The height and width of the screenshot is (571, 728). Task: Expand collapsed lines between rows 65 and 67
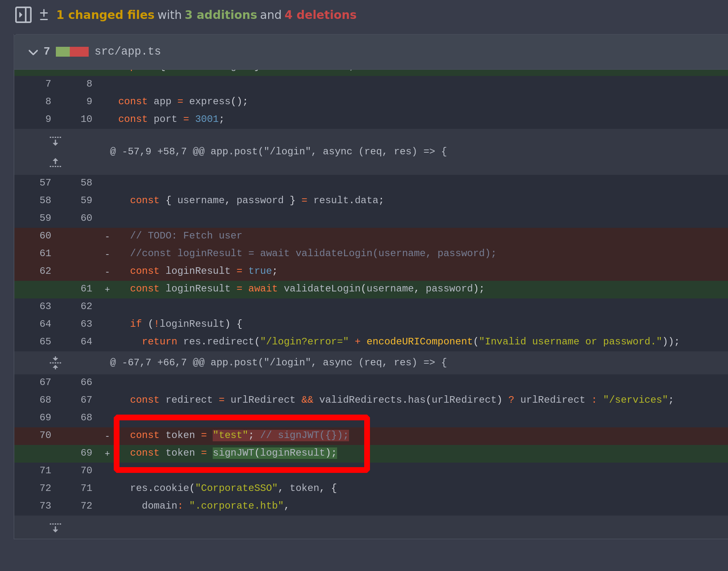tap(55, 363)
